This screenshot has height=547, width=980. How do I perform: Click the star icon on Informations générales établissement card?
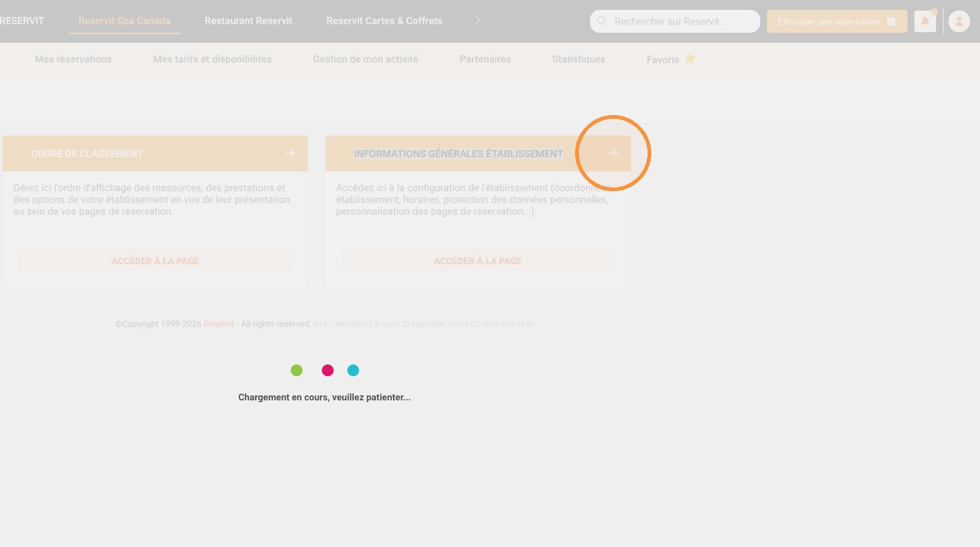(342, 153)
